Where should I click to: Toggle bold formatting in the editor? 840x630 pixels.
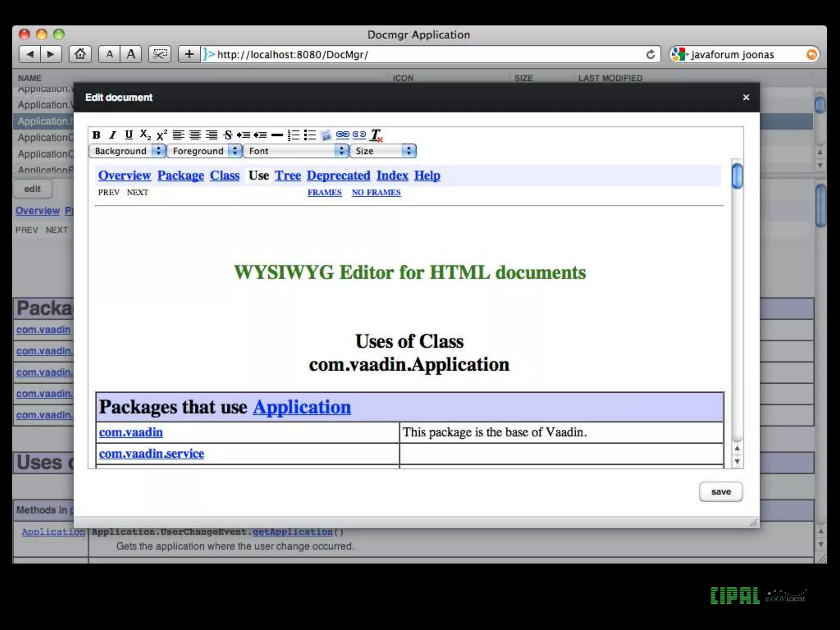[96, 135]
